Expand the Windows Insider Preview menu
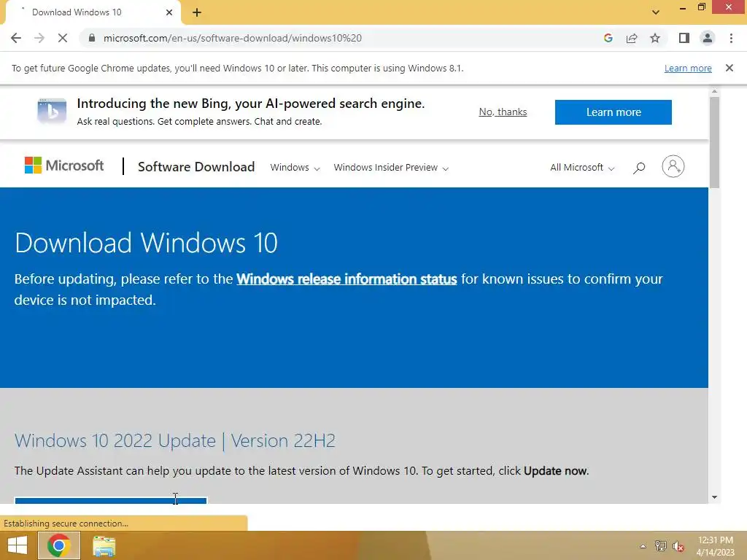The image size is (747, 560). [x=391, y=168]
